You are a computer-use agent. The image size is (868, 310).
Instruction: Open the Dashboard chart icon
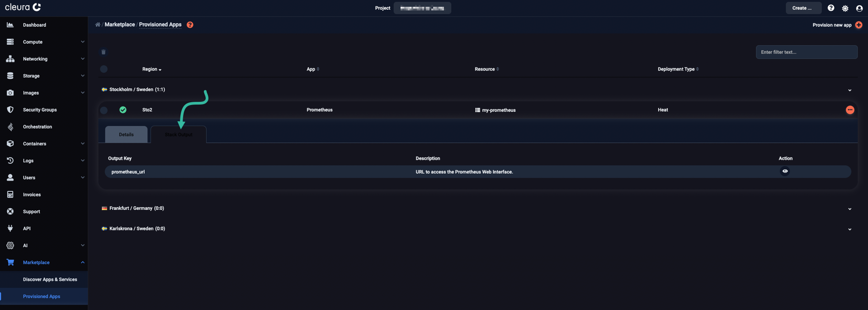(10, 25)
